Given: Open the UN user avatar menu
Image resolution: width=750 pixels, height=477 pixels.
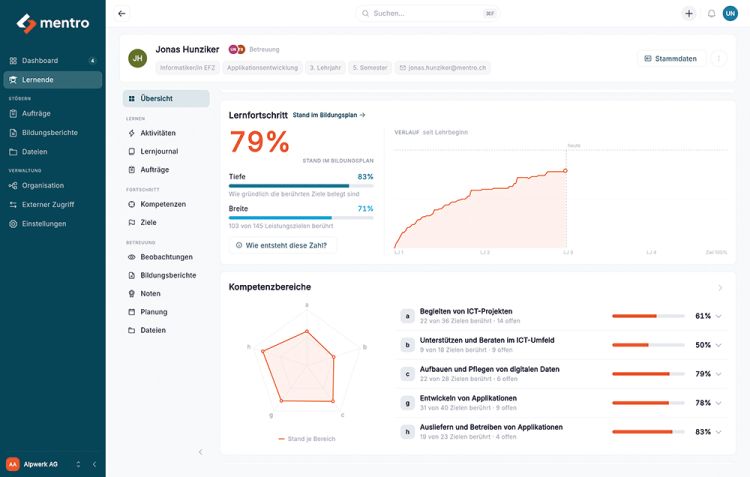Looking at the screenshot, I should [x=730, y=13].
